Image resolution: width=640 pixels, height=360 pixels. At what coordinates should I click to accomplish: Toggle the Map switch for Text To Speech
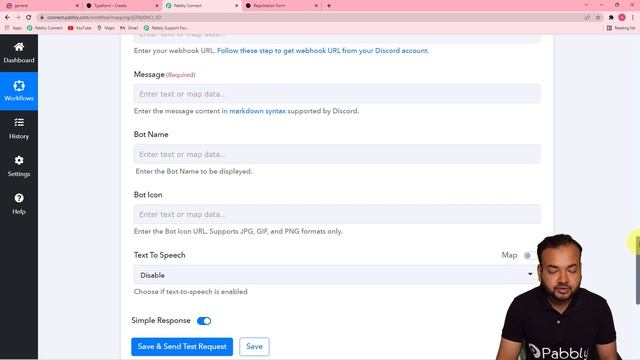pyautogui.click(x=529, y=256)
